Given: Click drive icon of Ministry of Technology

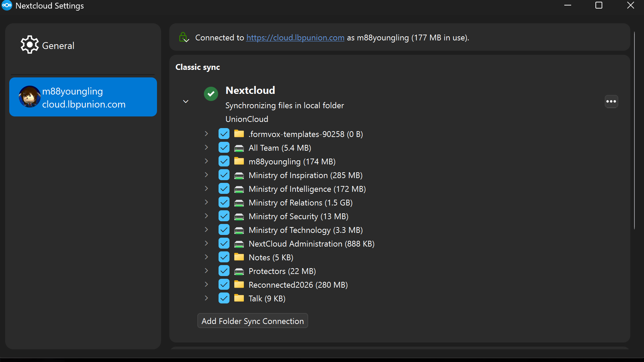Looking at the screenshot, I should pos(239,230).
